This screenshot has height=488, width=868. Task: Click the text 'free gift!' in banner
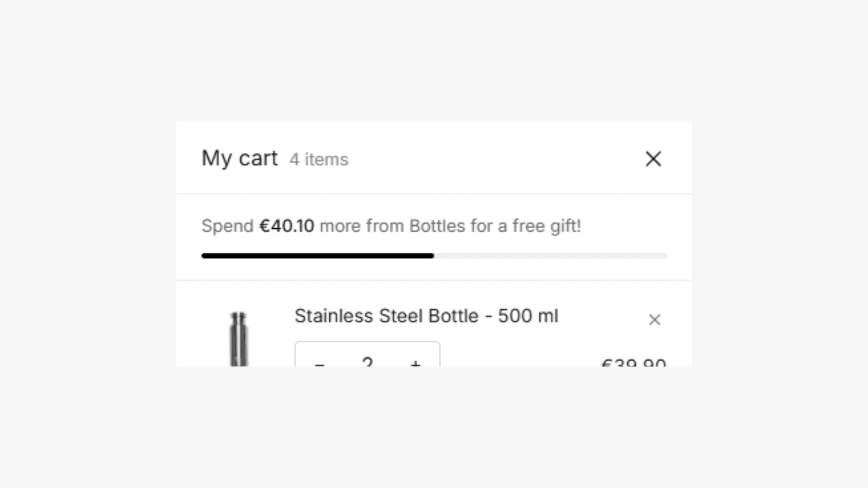pyautogui.click(x=547, y=226)
